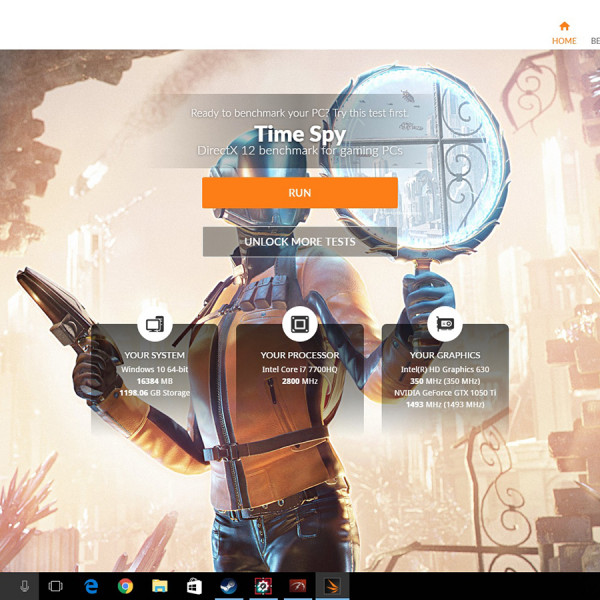Click the Your Graphics card icon
The height and width of the screenshot is (600, 600).
444,324
